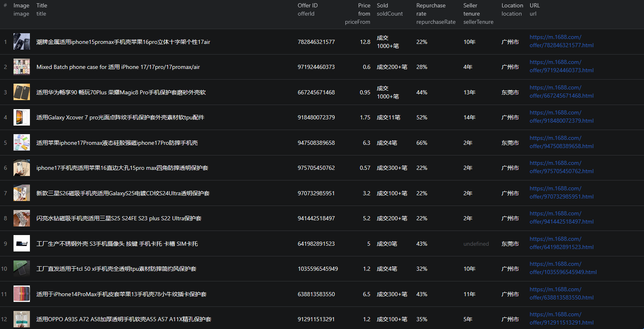
Task: Open the tcl 50 xl case thumbnail
Action: [22, 269]
